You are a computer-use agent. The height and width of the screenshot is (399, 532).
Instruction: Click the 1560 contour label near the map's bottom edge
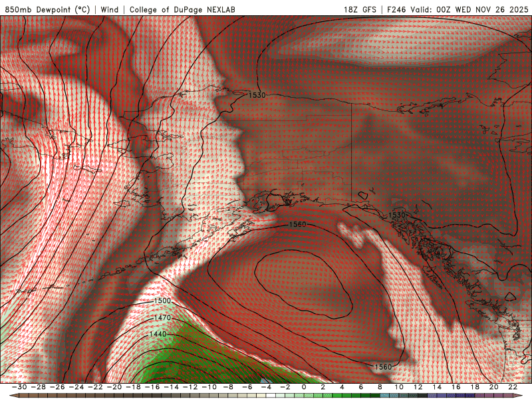coord(383,367)
